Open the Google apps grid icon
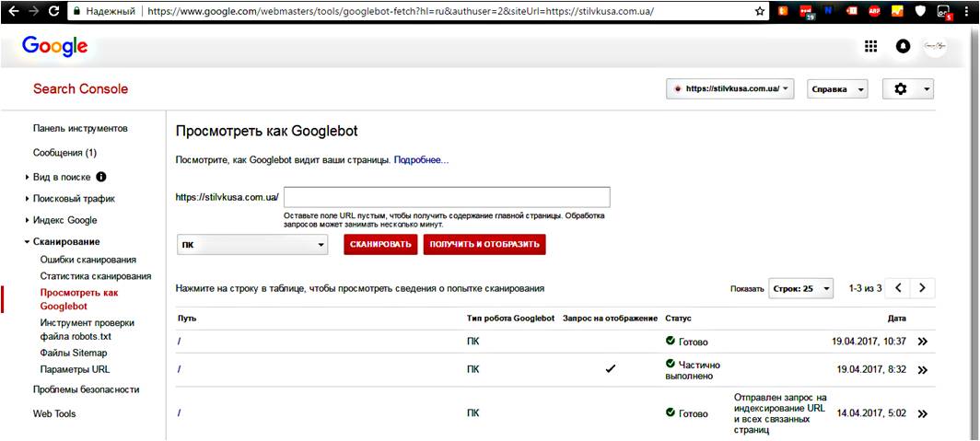Image resolution: width=980 pixels, height=441 pixels. (870, 46)
